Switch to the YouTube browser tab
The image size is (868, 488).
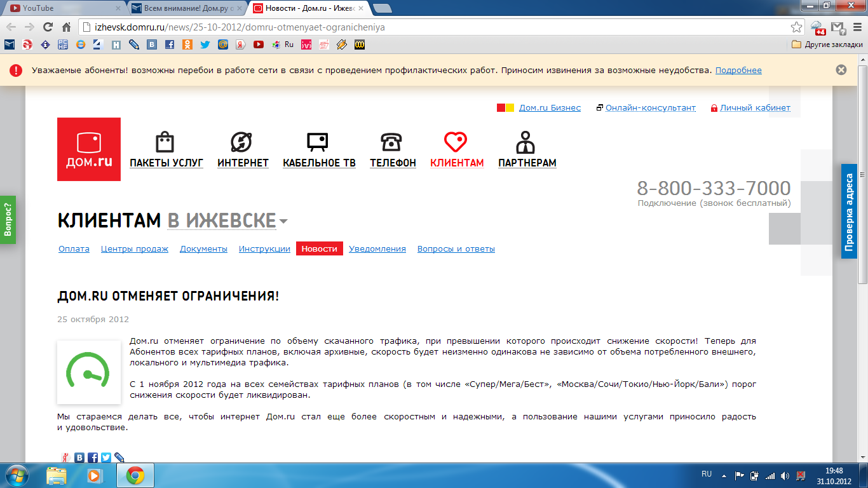64,8
